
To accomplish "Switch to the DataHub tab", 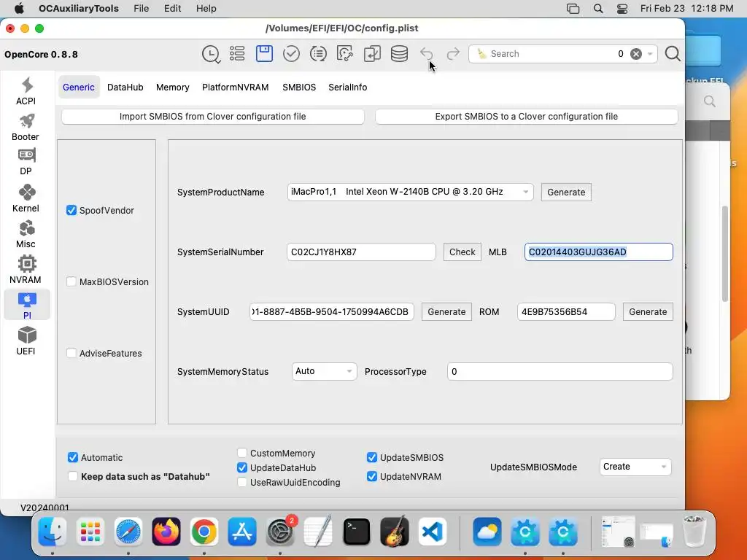I will point(125,87).
